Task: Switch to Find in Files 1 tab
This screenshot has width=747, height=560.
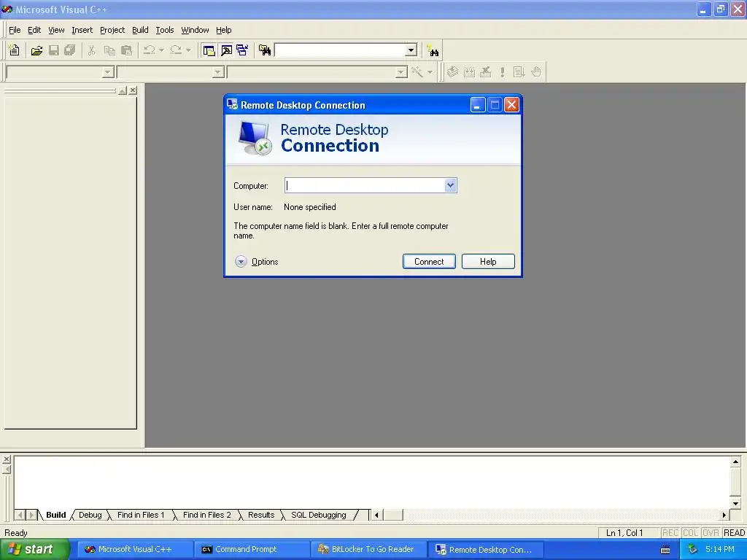Action: click(141, 515)
